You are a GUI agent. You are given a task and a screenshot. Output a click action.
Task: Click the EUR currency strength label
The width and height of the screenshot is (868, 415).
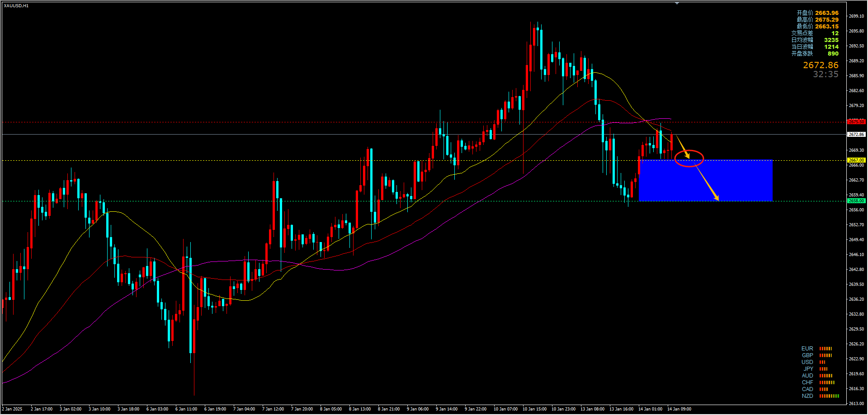coord(807,349)
